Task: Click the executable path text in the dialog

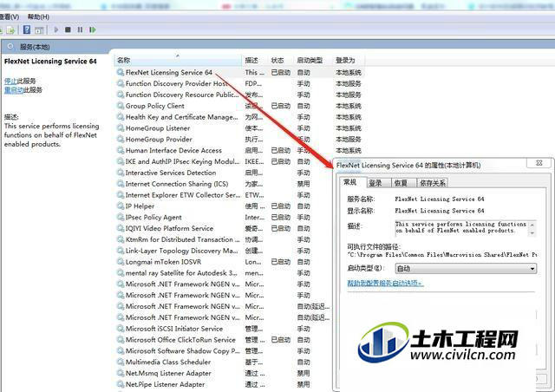Action: (442, 255)
